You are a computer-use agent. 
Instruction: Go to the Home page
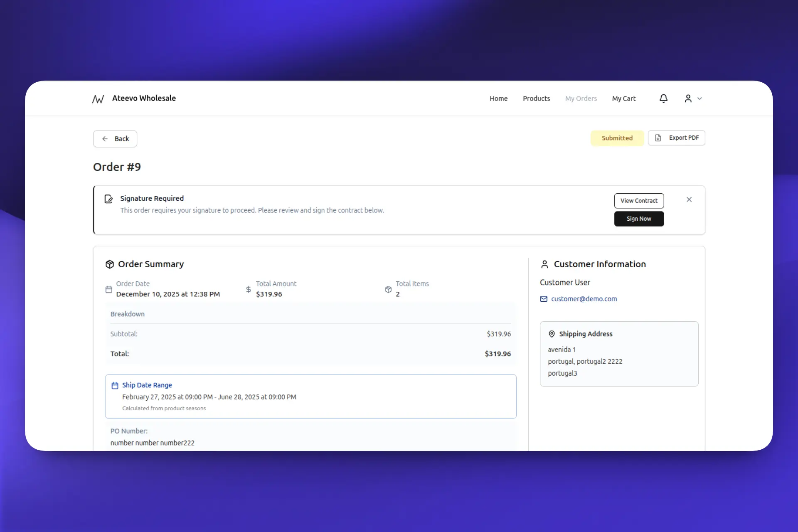tap(498, 99)
